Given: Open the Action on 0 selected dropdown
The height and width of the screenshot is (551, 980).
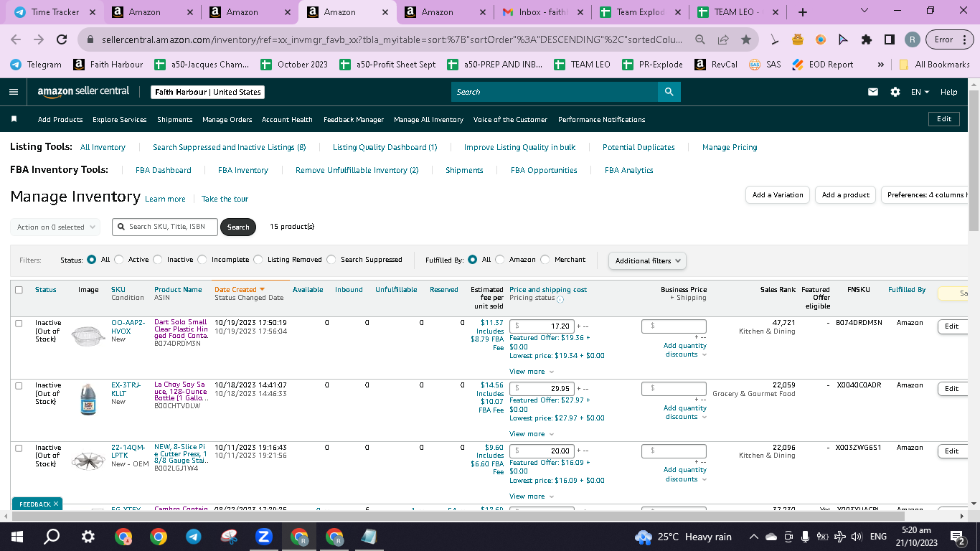Looking at the screenshot, I should [56, 227].
